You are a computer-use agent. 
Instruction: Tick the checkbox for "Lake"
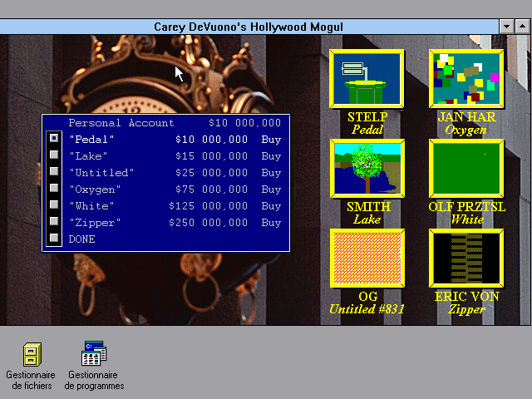coord(54,155)
